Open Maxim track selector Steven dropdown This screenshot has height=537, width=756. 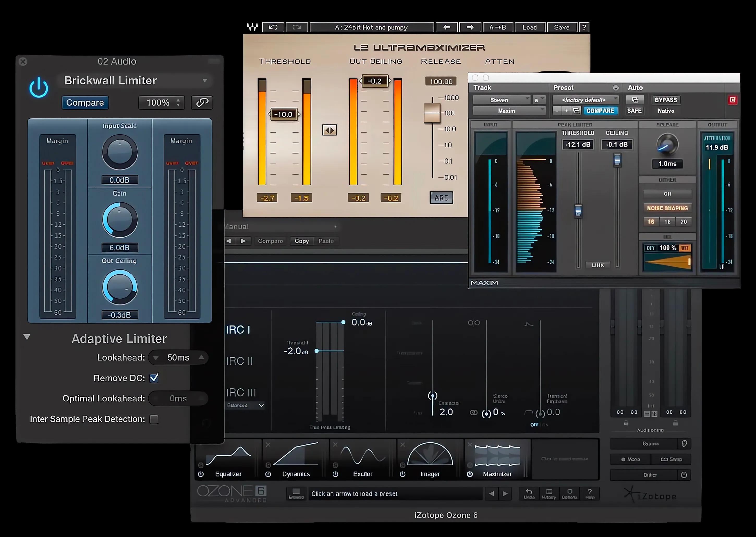pyautogui.click(x=502, y=100)
